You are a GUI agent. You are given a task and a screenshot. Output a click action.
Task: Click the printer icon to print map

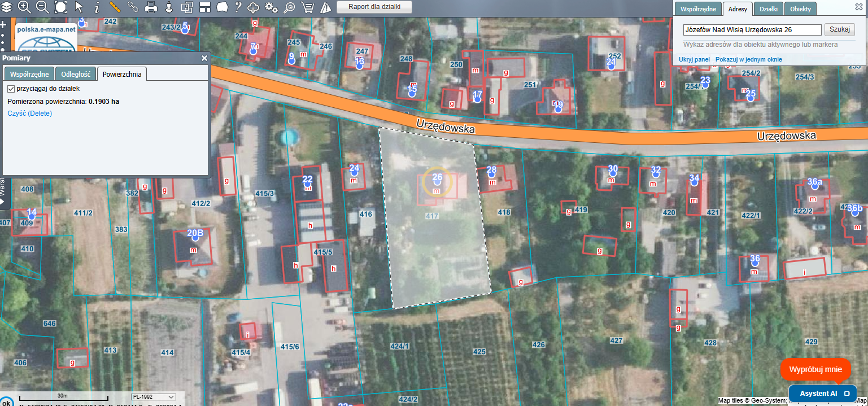(151, 7)
